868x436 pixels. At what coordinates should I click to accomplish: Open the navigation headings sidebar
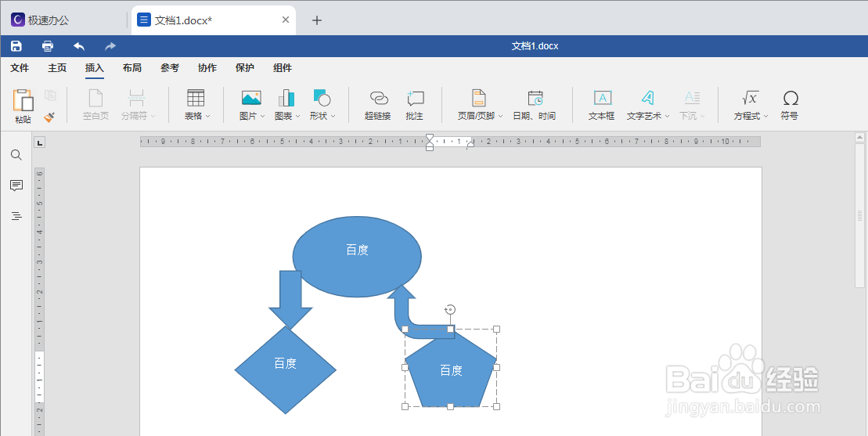pyautogui.click(x=16, y=216)
